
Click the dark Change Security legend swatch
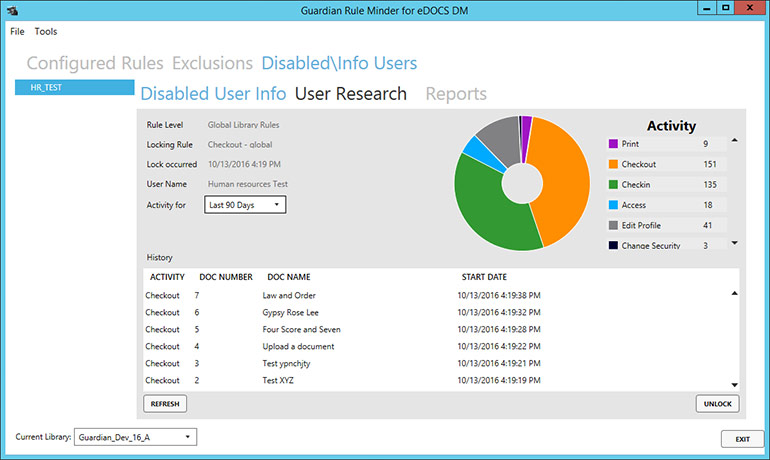pyautogui.click(x=613, y=245)
